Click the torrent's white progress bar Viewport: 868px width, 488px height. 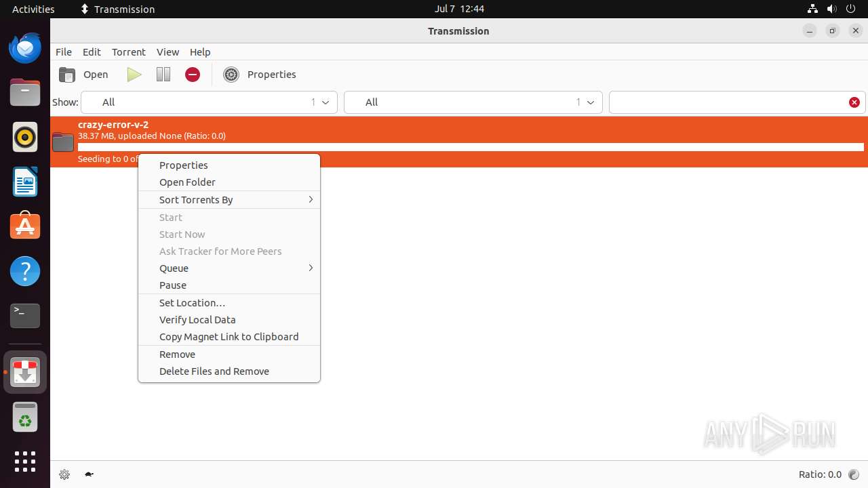click(x=471, y=147)
